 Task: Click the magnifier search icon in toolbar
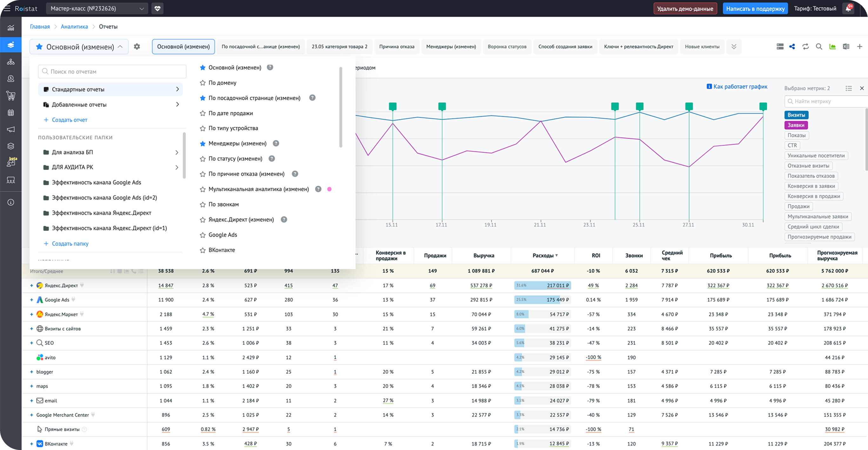click(x=819, y=46)
